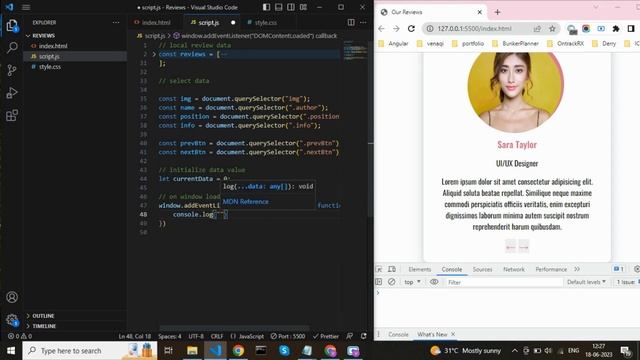Viewport: 640px width, 360px height.
Task: Open VS Code notifications bell
Action: pyautogui.click(x=363, y=336)
